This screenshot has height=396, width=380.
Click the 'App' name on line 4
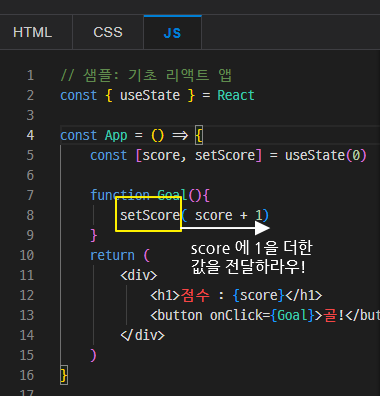click(x=116, y=136)
